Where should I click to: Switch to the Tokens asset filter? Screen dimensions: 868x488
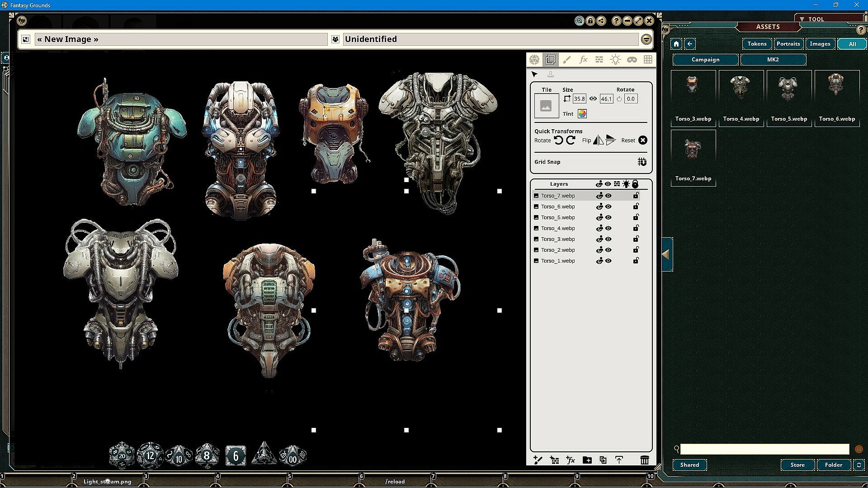[x=757, y=44]
